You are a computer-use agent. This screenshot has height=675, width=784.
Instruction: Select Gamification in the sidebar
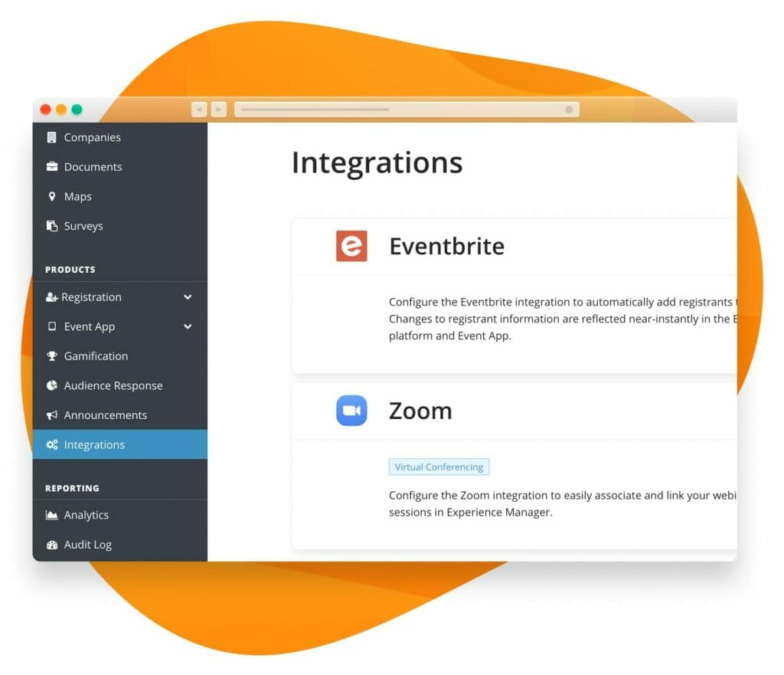pos(120,356)
